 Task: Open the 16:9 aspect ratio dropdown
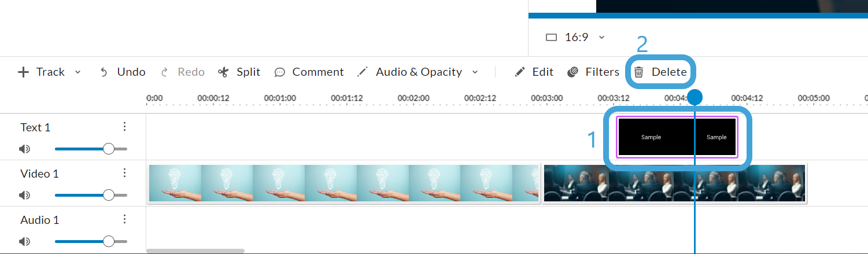click(575, 37)
